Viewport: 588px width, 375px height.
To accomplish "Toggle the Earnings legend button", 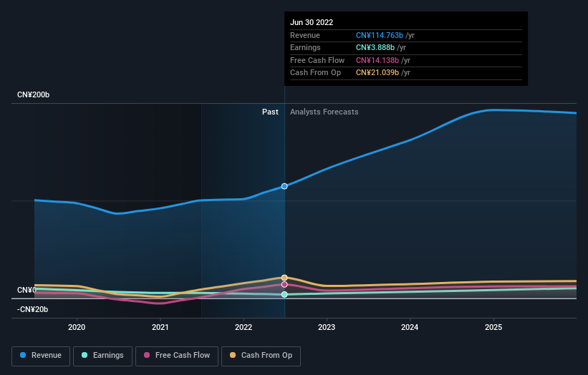I will [x=102, y=356].
